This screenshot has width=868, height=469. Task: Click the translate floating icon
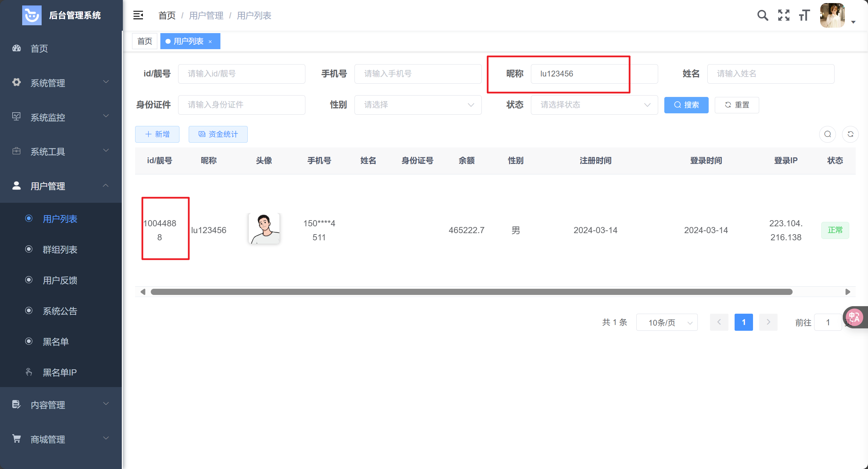[x=854, y=317]
